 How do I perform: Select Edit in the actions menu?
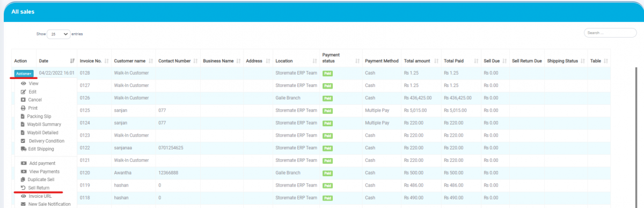[33, 92]
